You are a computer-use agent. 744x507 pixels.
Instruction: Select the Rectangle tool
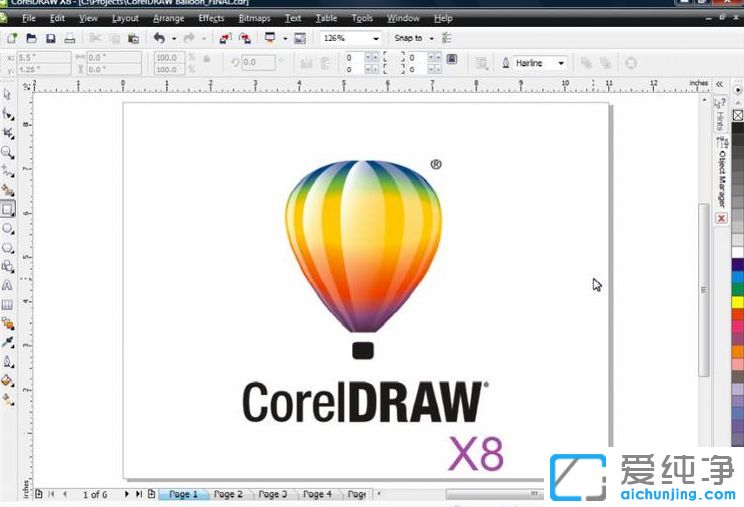pos(7,209)
